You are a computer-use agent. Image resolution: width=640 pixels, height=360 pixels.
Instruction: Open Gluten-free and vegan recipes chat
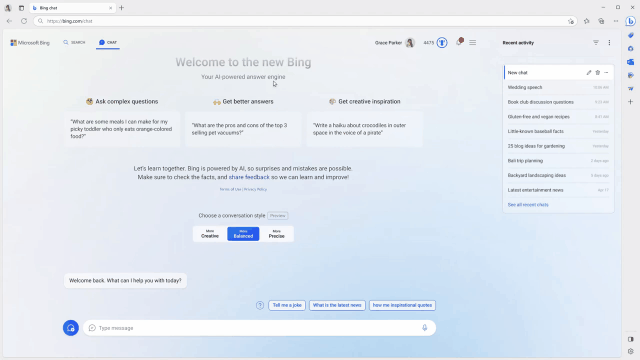pos(558,117)
